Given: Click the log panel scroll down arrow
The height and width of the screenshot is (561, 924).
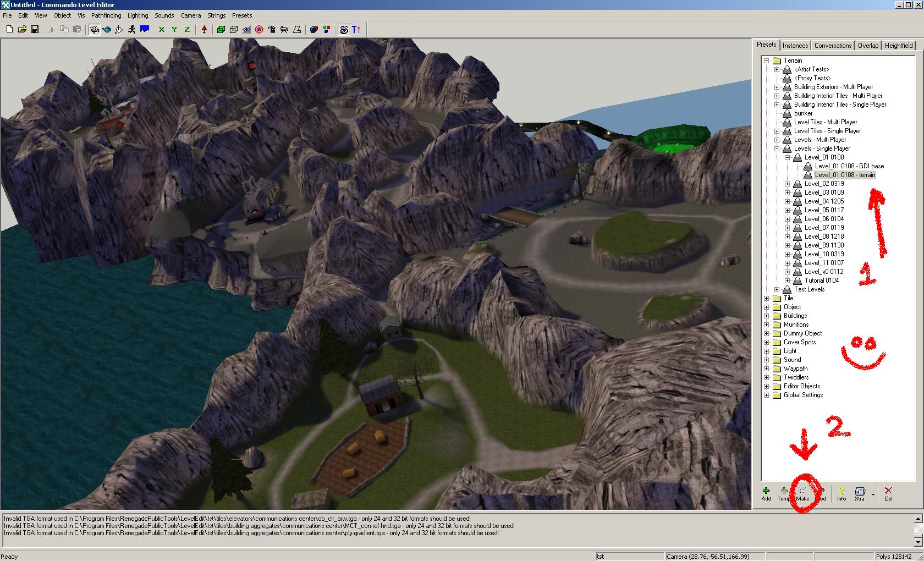Looking at the screenshot, I should (918, 542).
